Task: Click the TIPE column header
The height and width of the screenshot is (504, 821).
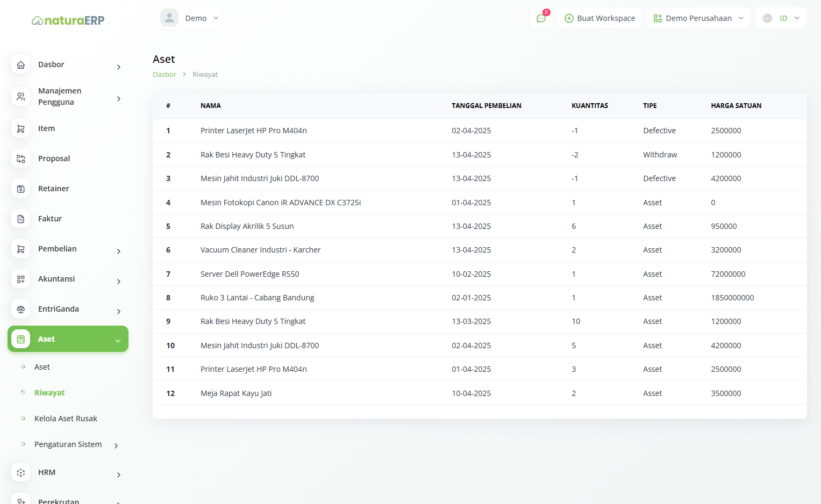Action: point(650,106)
